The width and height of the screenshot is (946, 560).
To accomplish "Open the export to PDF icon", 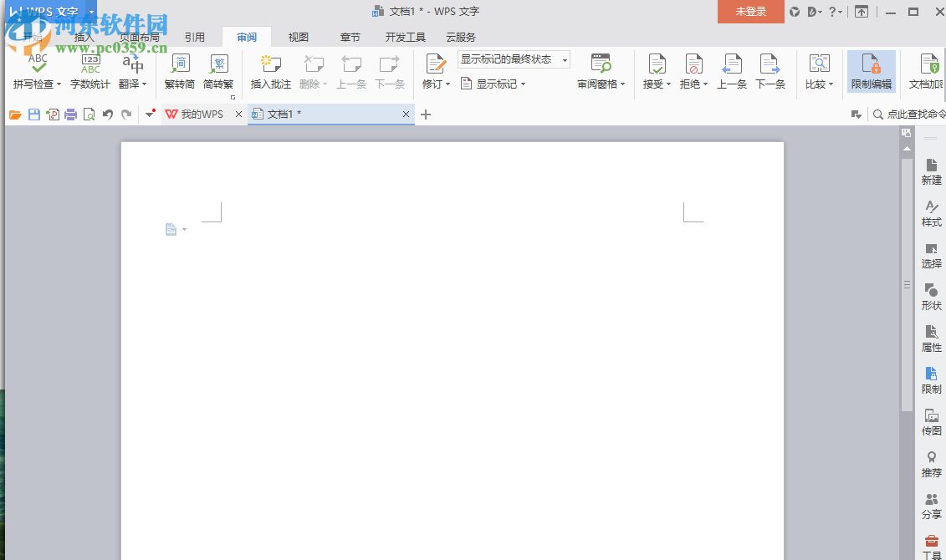I will pyautogui.click(x=53, y=115).
